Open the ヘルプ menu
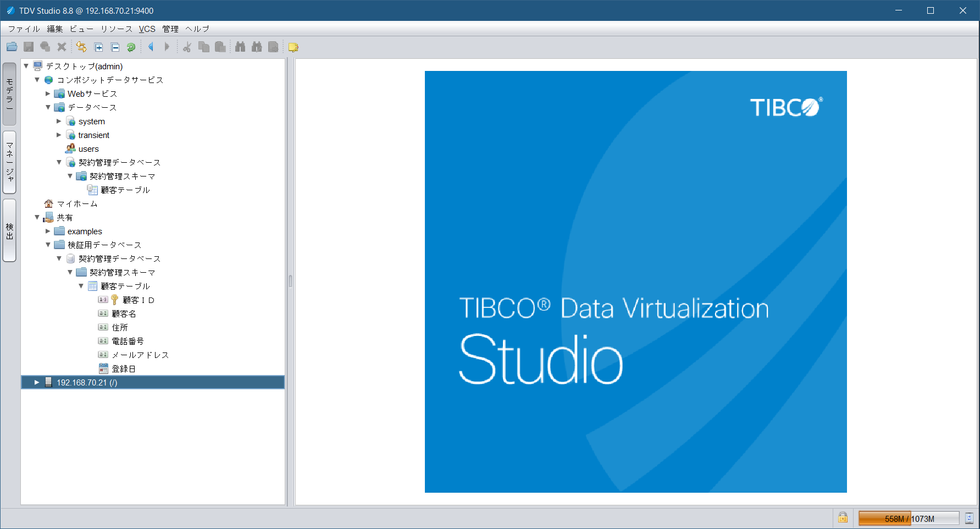The width and height of the screenshot is (980, 529). coord(197,29)
